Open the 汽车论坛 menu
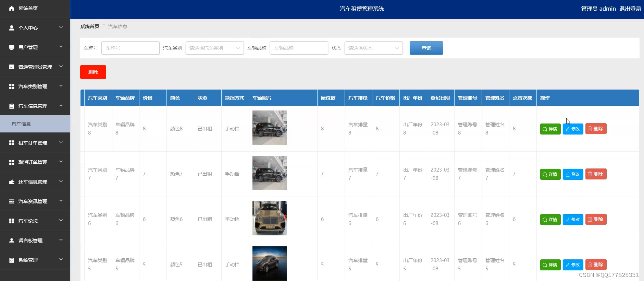 click(x=35, y=221)
